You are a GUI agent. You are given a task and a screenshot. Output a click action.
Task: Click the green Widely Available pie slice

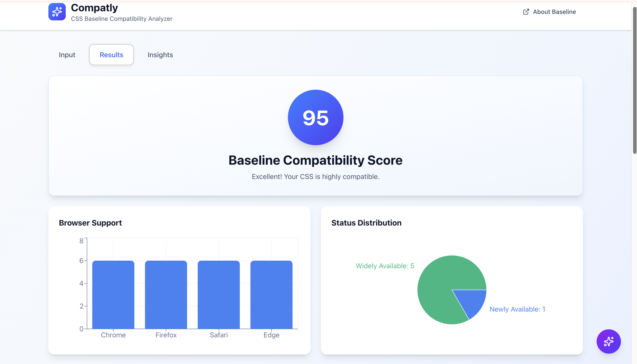pos(440,283)
